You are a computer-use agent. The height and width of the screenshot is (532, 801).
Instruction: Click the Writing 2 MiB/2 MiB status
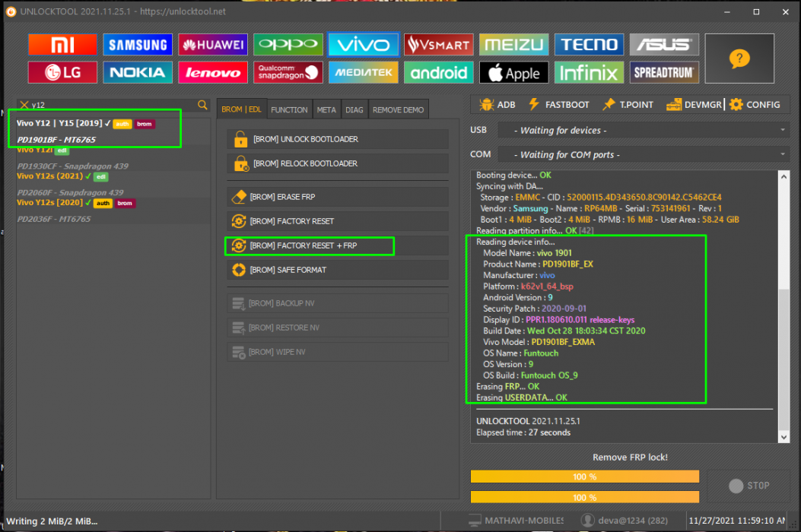click(x=52, y=521)
